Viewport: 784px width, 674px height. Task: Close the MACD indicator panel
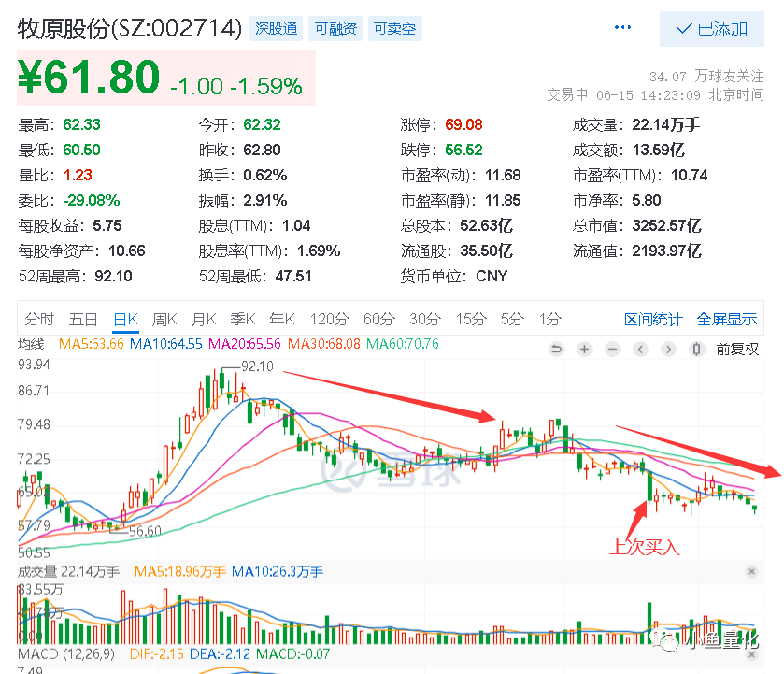coord(751,654)
